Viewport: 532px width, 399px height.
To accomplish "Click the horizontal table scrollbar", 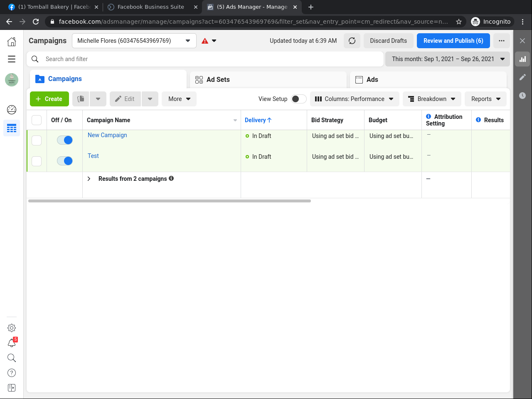I will pyautogui.click(x=170, y=201).
